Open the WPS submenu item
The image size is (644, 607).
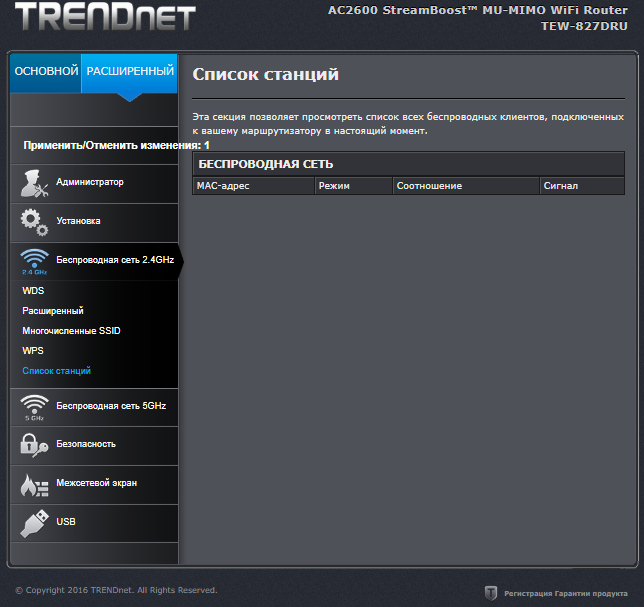point(33,351)
